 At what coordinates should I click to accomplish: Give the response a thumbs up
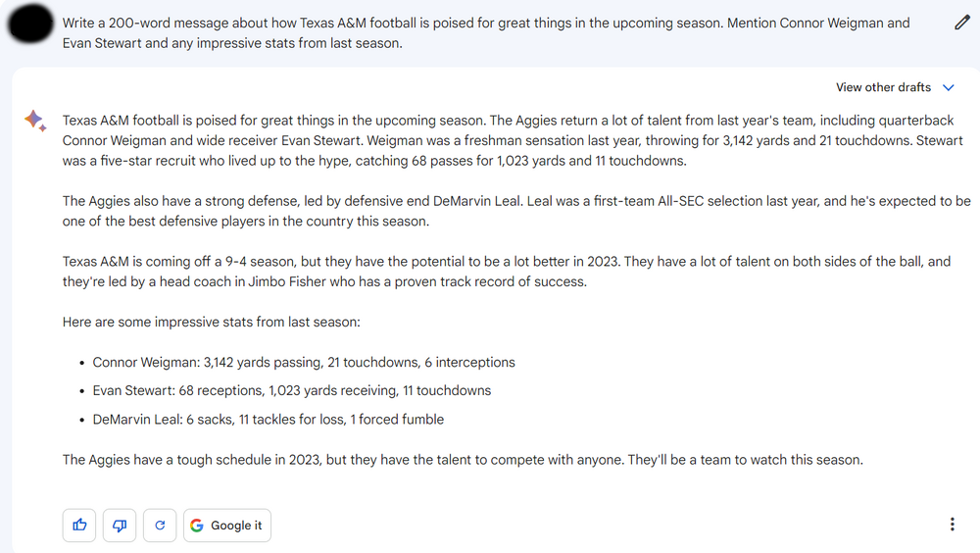click(80, 526)
